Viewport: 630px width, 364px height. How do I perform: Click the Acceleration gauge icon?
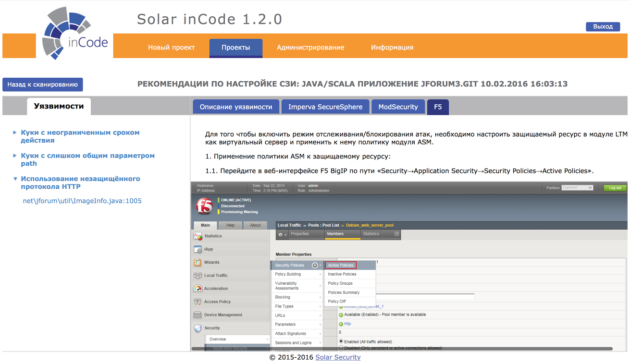tap(197, 289)
